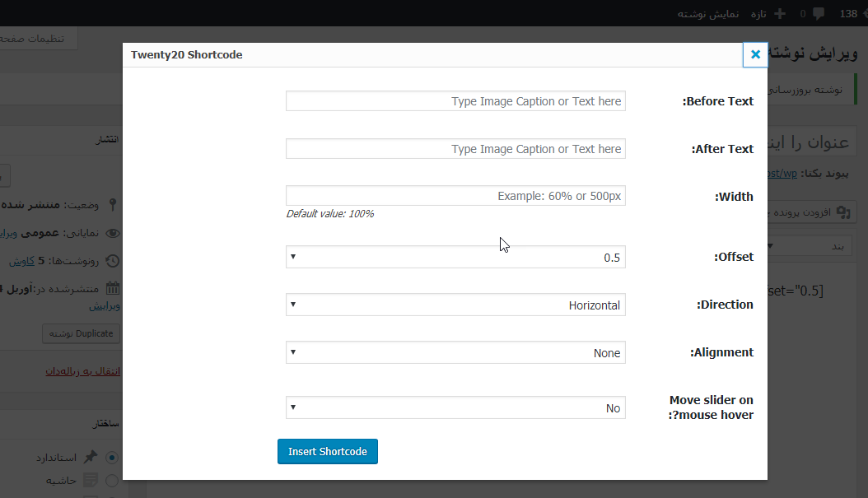Click the calendar icon in publish box
This screenshot has height=498, width=868.
coord(112,288)
